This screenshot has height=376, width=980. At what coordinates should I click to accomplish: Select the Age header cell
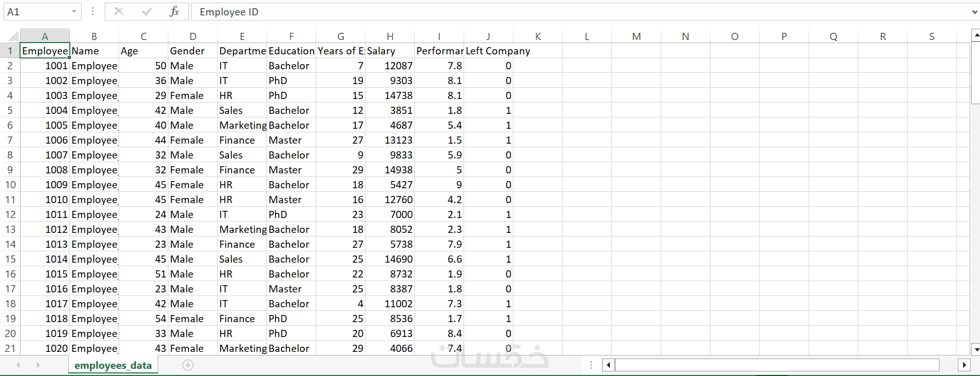click(x=144, y=51)
